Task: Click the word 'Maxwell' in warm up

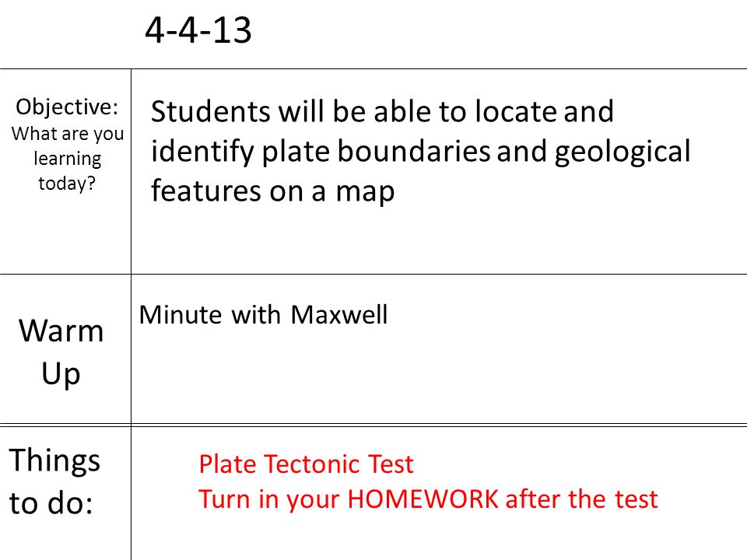Action: click(x=338, y=315)
